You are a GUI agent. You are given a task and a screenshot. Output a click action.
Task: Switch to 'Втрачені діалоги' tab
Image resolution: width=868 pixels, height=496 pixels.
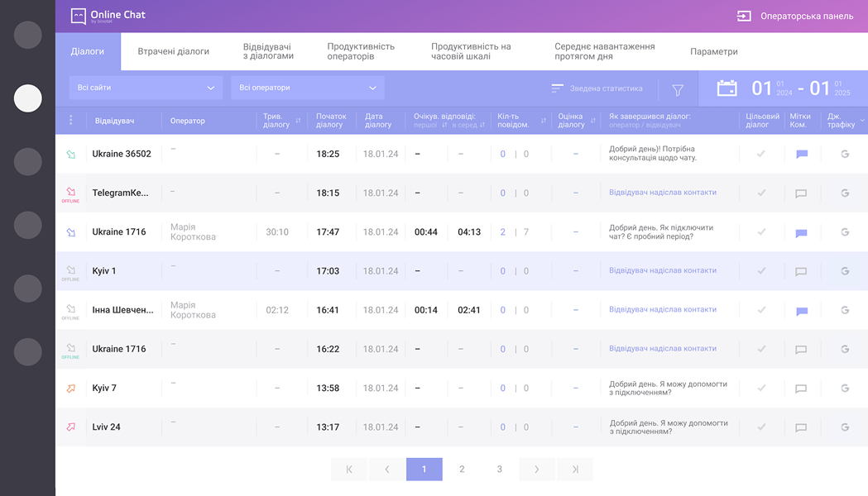pyautogui.click(x=173, y=51)
